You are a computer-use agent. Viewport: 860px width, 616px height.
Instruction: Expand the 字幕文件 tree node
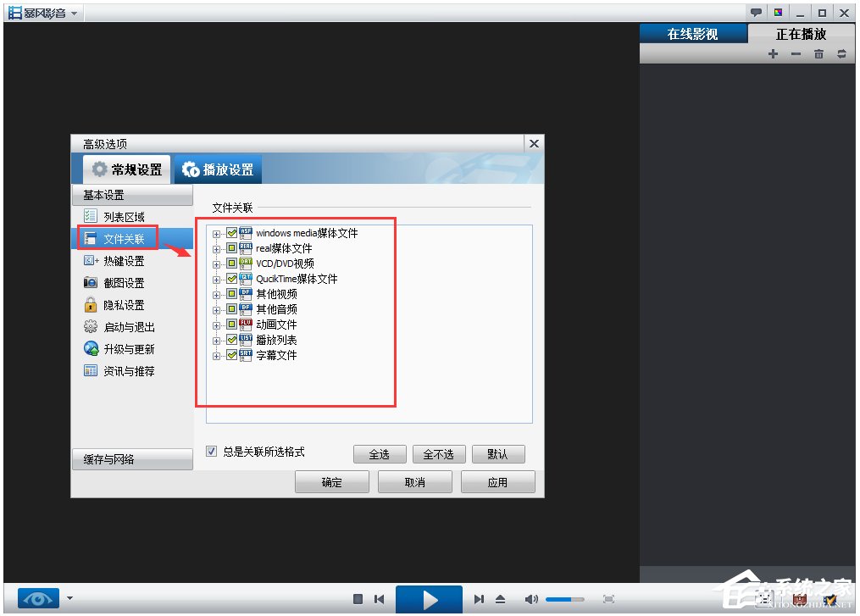pos(216,357)
